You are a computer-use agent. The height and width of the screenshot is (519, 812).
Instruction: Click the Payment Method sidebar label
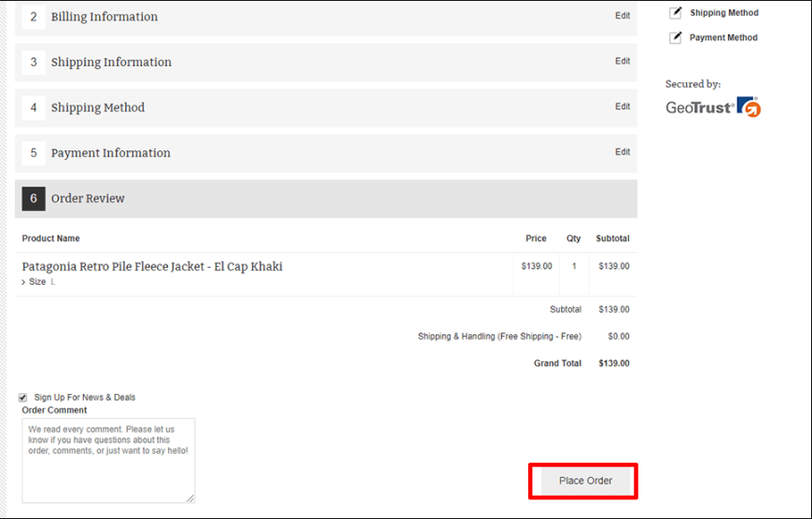click(x=723, y=37)
